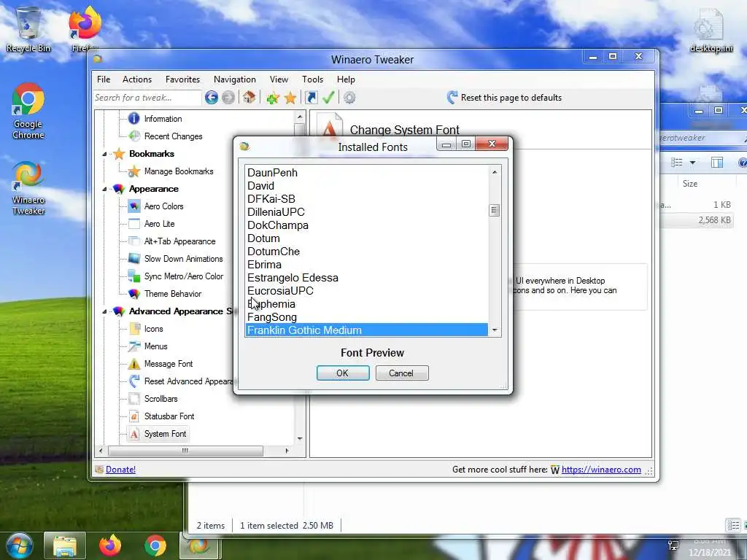Viewport: 747px width, 560px height.
Task: Select Reset Advanced Appearance item
Action: (x=188, y=381)
